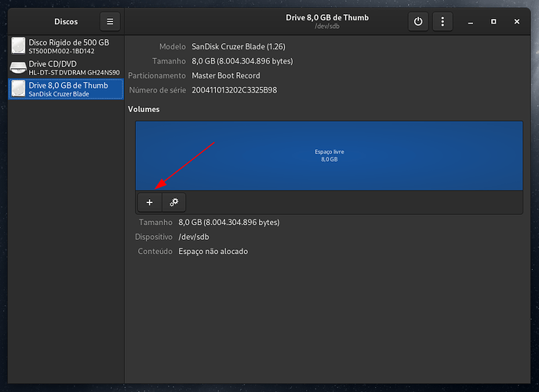539x392 pixels.
Task: Select the Espaço livre 8,0 GB volume block
Action: [x=329, y=155]
